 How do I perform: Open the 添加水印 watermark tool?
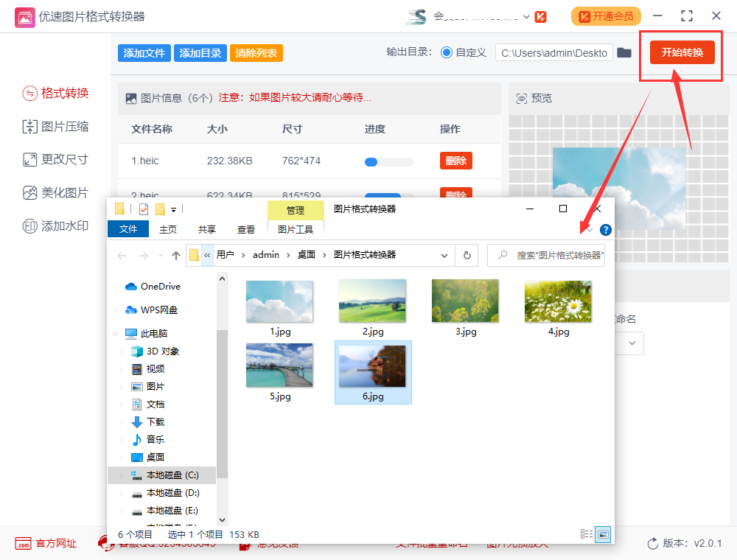55,226
